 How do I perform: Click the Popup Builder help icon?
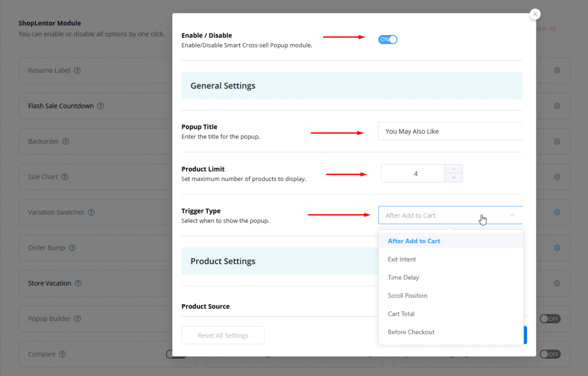77,319
